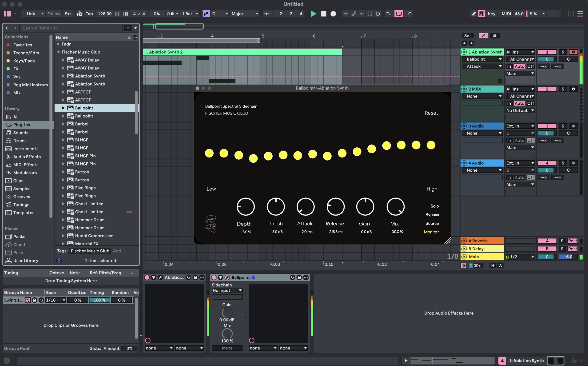
Task: Open the Ballpoint device chooser on track 1
Action: coord(482,59)
